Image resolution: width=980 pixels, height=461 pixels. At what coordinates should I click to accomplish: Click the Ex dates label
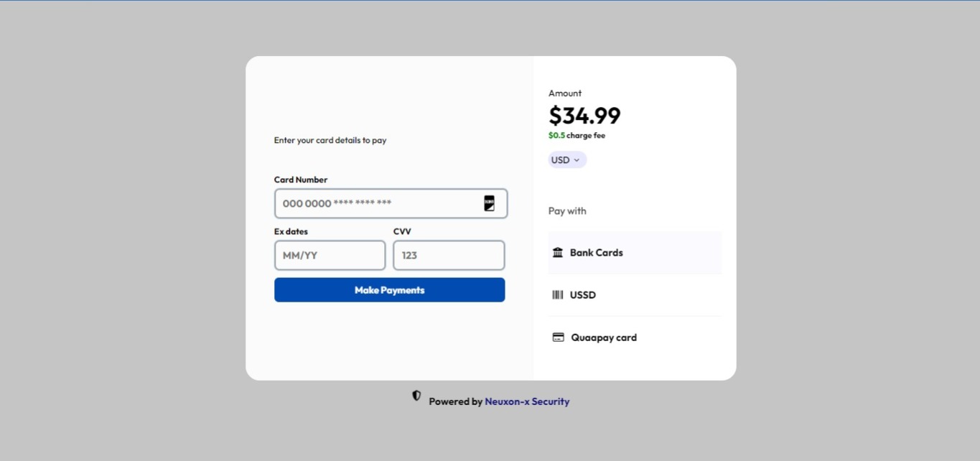coord(291,232)
